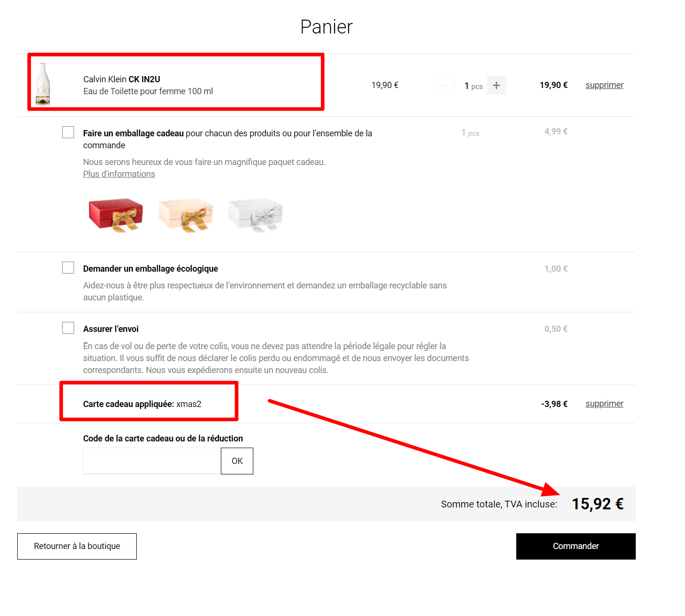Remove the Calvin Klein product via supprimer

pos(604,85)
